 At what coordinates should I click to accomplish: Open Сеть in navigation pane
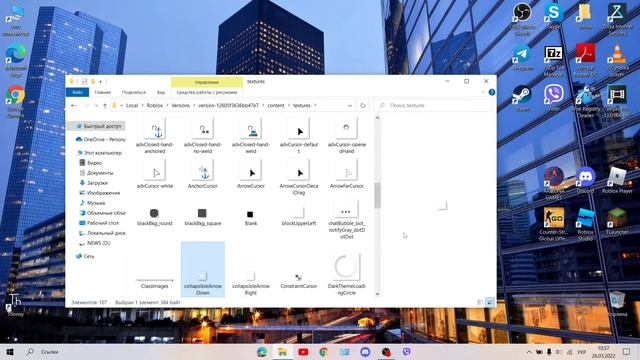tap(85, 256)
